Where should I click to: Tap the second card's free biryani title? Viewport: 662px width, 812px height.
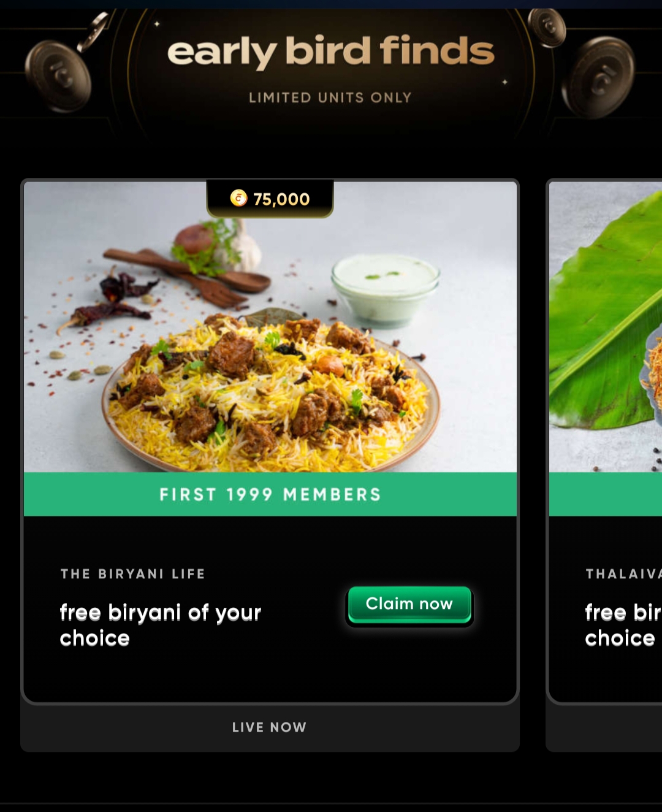(x=623, y=625)
